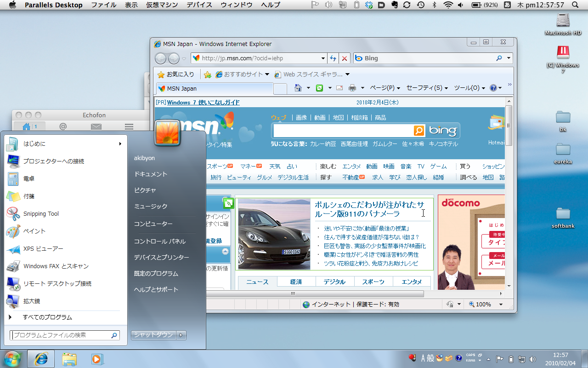Click the IE home icon

(298, 88)
